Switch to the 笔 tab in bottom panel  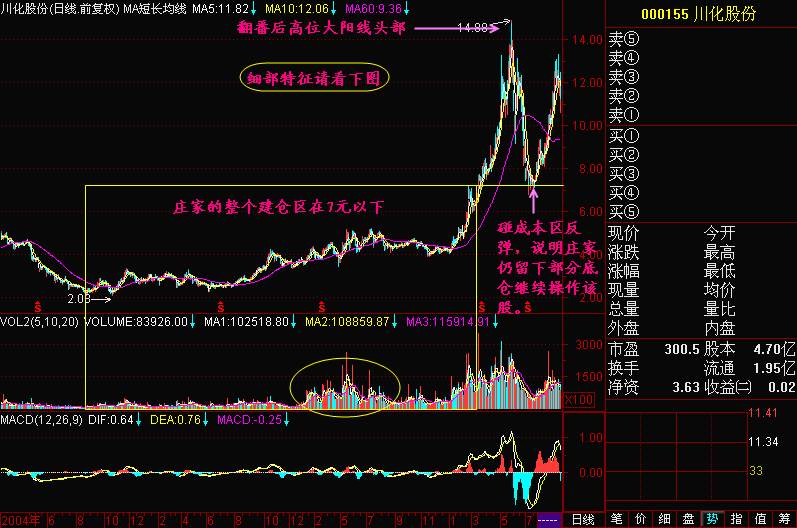[617, 519]
